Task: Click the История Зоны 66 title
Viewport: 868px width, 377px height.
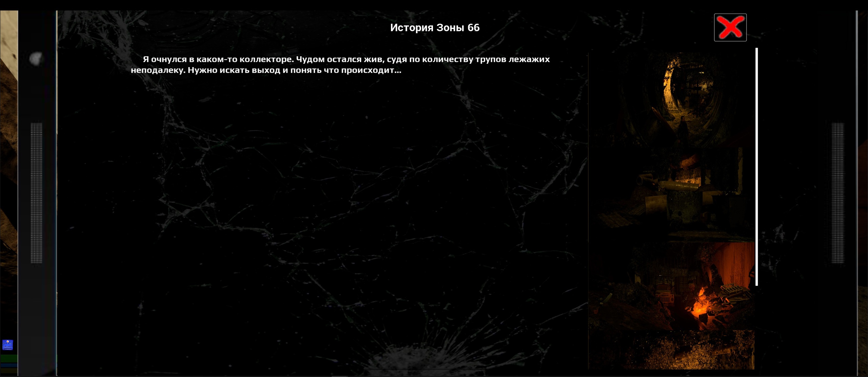Action: 435,27
